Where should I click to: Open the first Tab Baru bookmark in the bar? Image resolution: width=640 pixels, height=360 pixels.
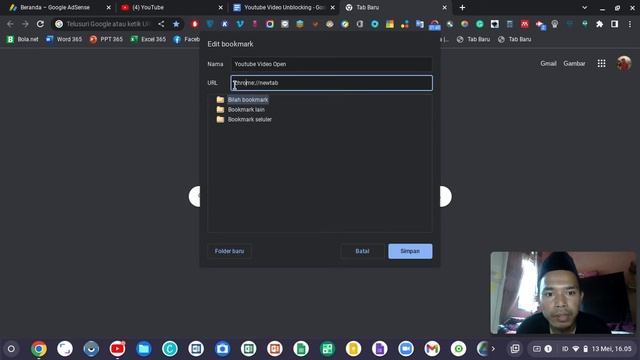473,39
